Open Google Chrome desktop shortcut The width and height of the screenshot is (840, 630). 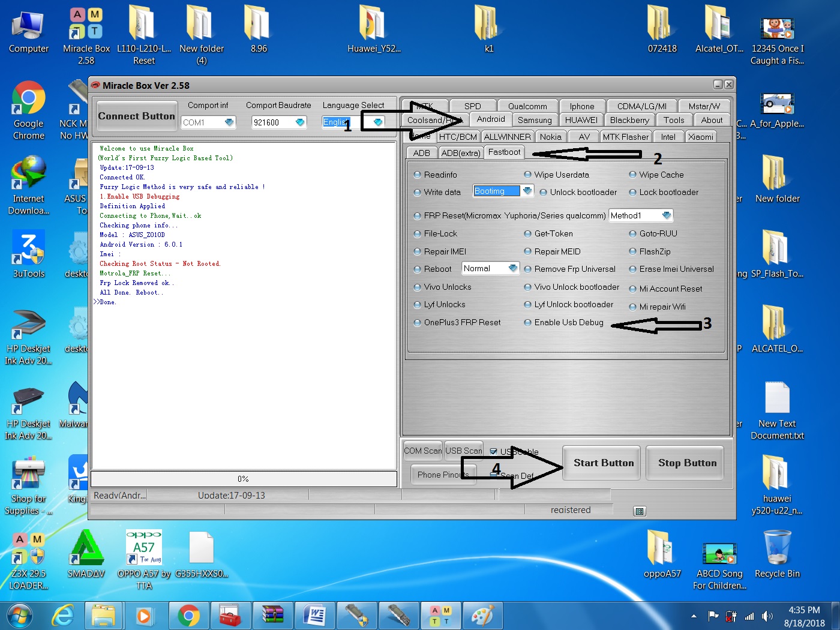click(x=28, y=111)
